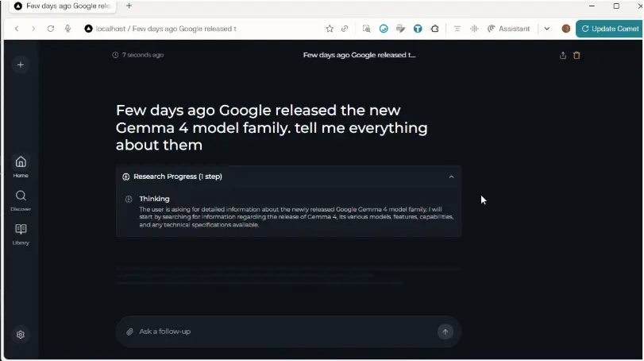The width and height of the screenshot is (644, 361).
Task: Open the Library section
Action: click(21, 233)
